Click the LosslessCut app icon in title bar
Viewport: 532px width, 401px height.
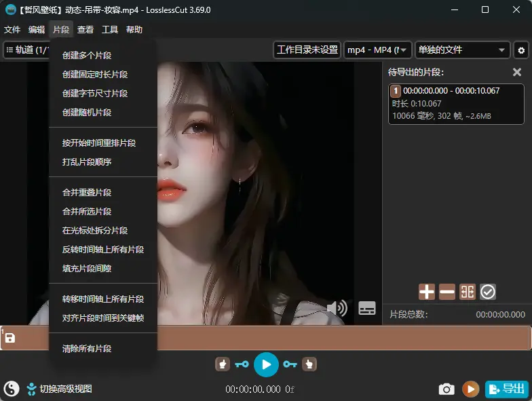tap(11, 9)
